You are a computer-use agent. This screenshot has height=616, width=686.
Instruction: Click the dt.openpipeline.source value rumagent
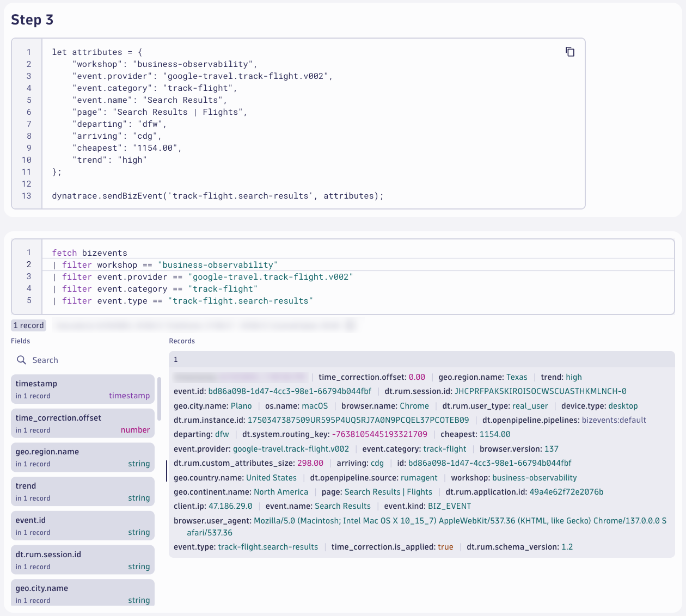[419, 478]
